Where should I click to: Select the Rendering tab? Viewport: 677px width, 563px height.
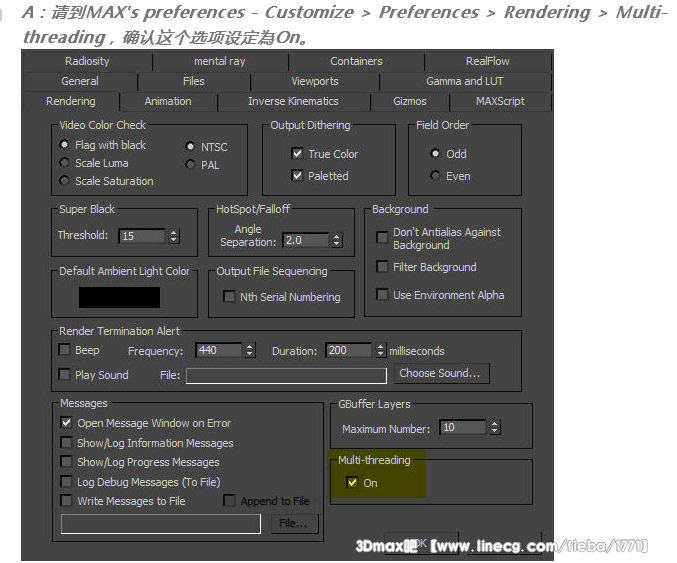pos(71,101)
